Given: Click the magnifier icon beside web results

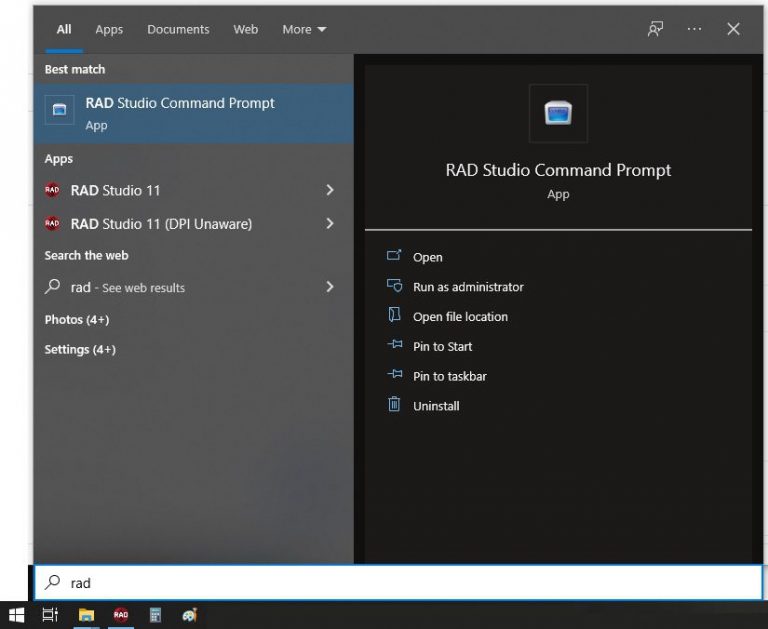Looking at the screenshot, I should pyautogui.click(x=52, y=287).
